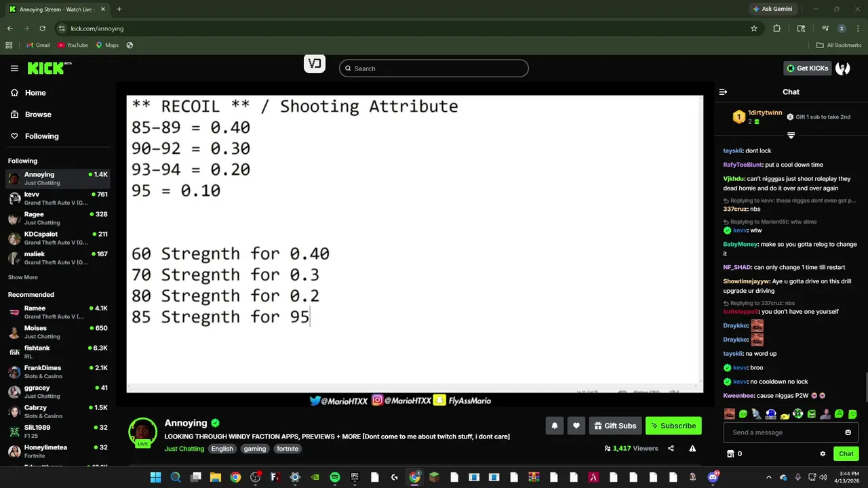Click BabyMoney username in chat

(740, 244)
